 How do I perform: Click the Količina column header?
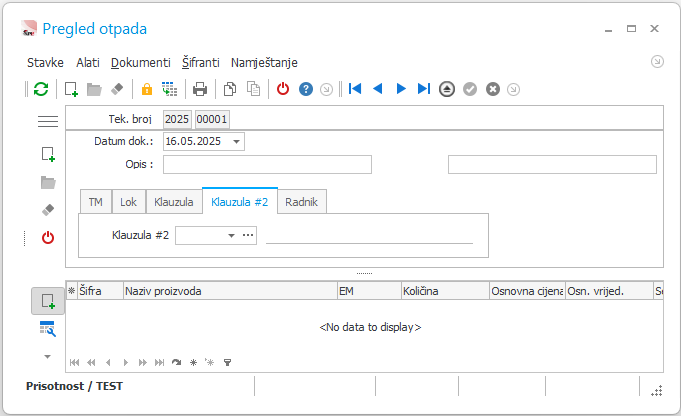tap(445, 291)
